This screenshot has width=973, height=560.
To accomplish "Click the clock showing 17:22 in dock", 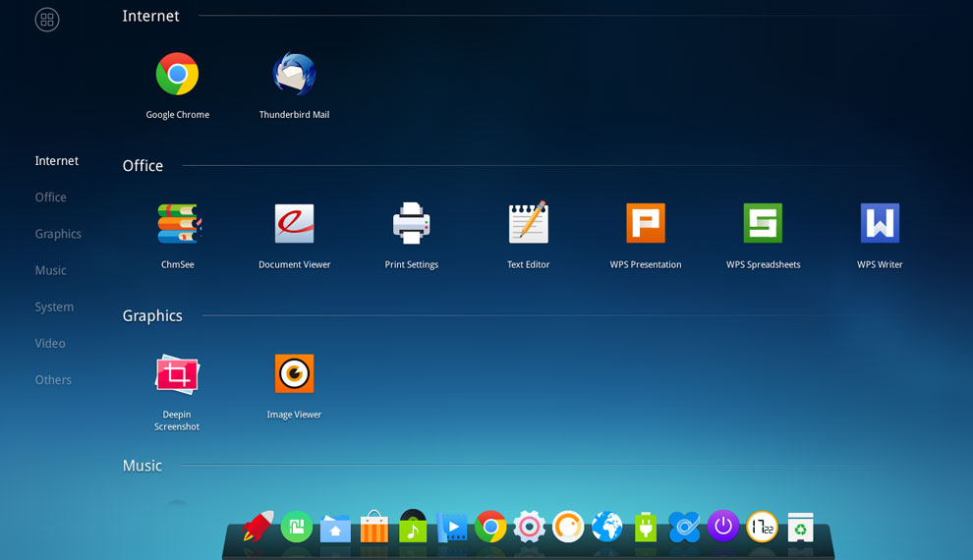I will click(x=762, y=527).
